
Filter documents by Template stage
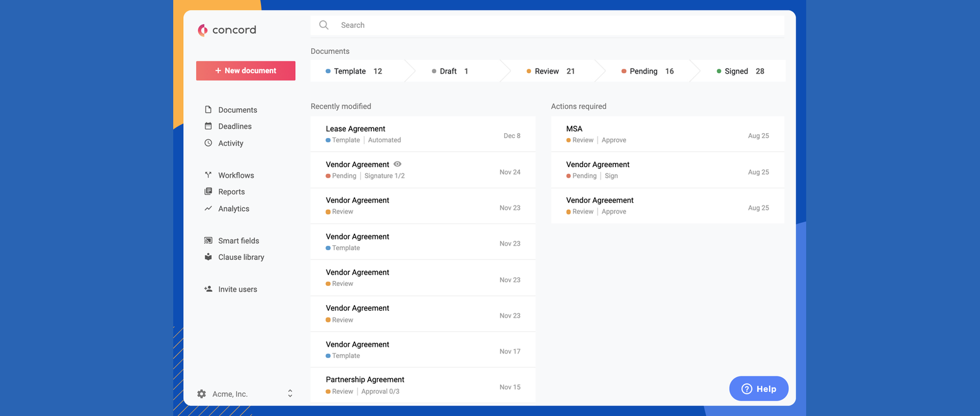coord(357,71)
